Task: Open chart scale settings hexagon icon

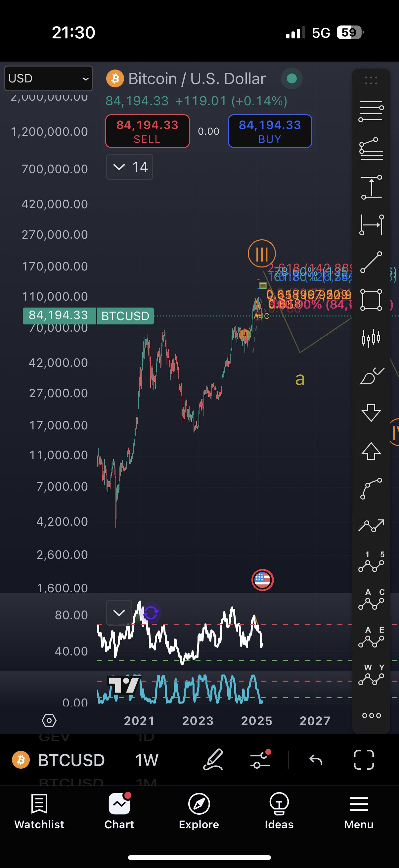Action: tap(49, 720)
